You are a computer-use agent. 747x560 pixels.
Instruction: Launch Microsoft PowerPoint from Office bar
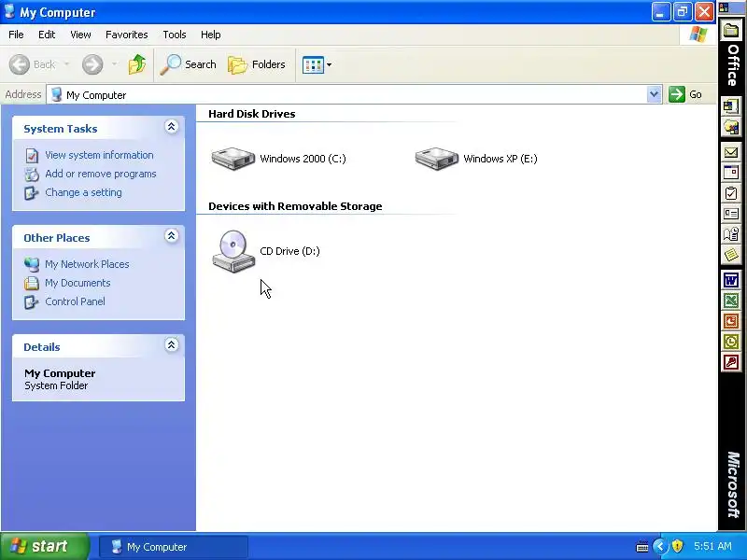tap(731, 321)
